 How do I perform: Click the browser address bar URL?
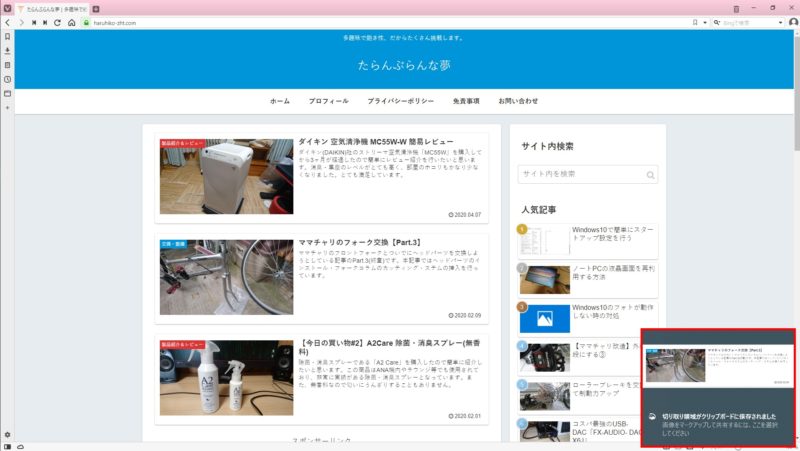pyautogui.click(x=115, y=23)
